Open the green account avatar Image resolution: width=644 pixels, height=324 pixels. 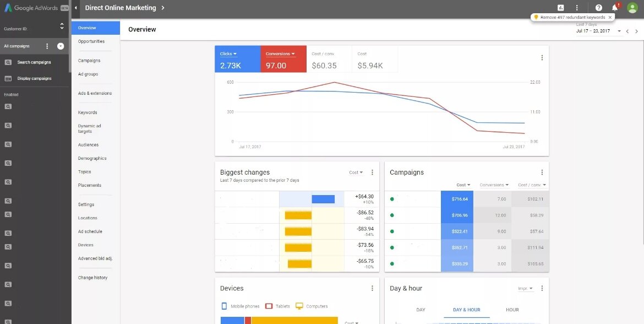coord(632,8)
